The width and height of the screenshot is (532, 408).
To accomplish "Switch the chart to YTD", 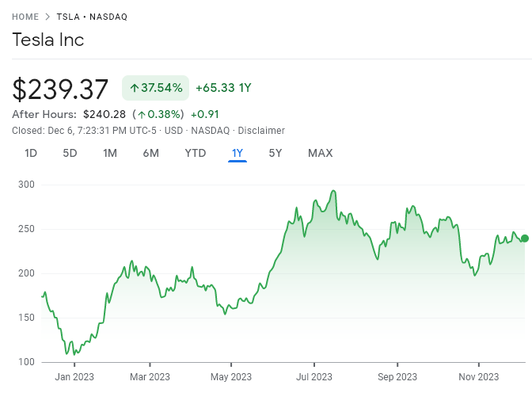I will coord(195,153).
